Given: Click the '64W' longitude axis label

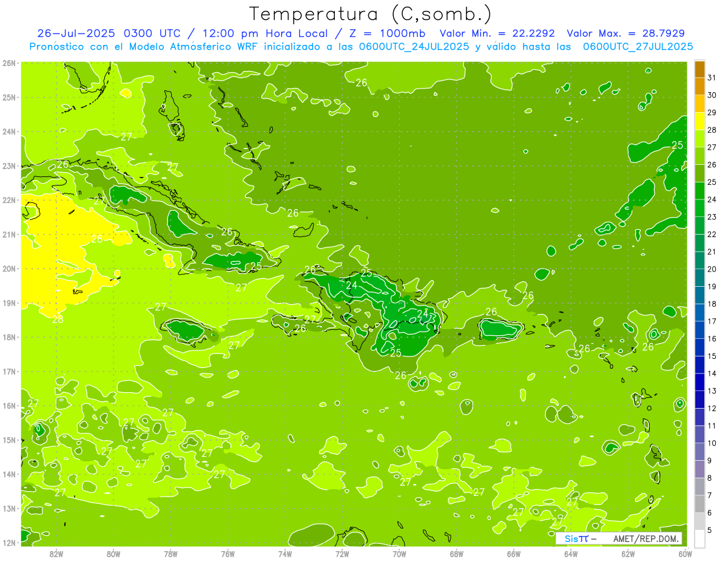Looking at the screenshot, I should tap(570, 554).
